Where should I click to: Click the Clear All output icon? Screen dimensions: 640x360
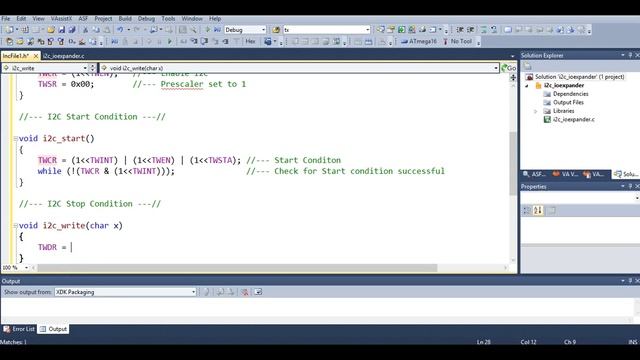[244, 292]
